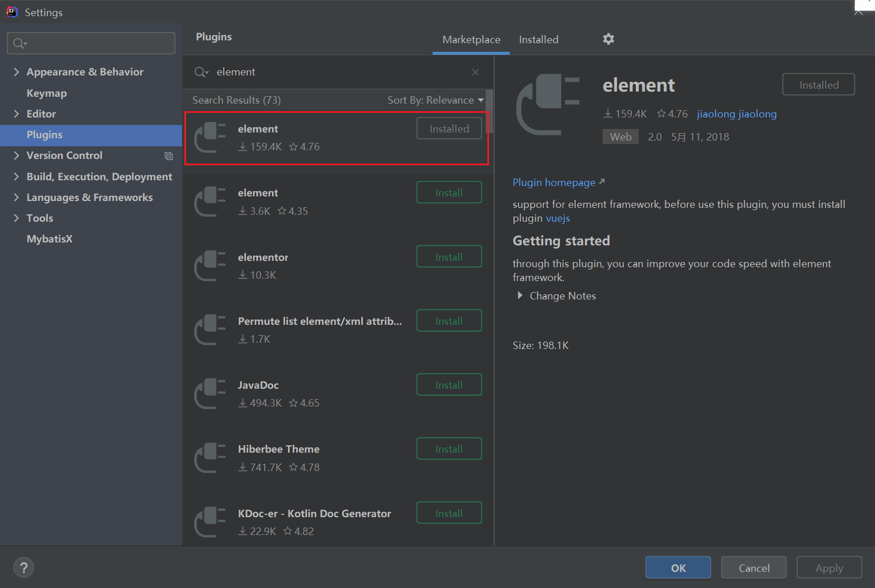Image resolution: width=875 pixels, height=588 pixels.
Task: Install the Hiberbee Theme plugin
Action: pyautogui.click(x=449, y=449)
